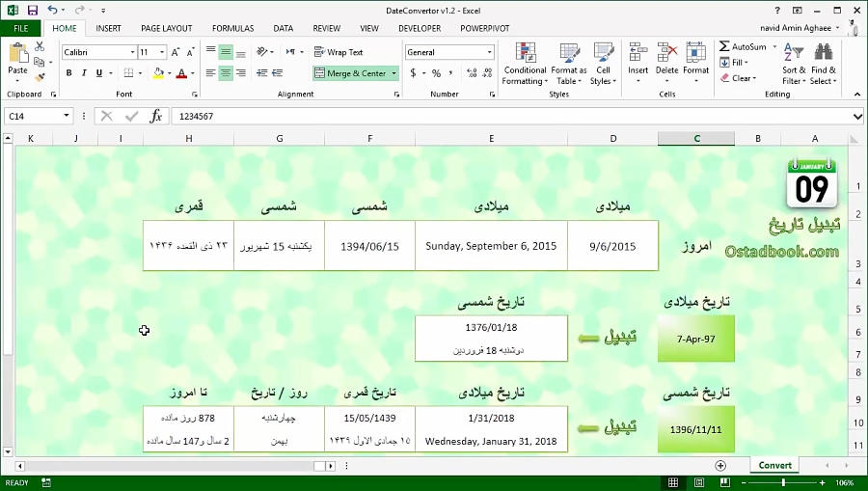The width and height of the screenshot is (868, 491).
Task: Open the font size dropdown
Action: 162,52
